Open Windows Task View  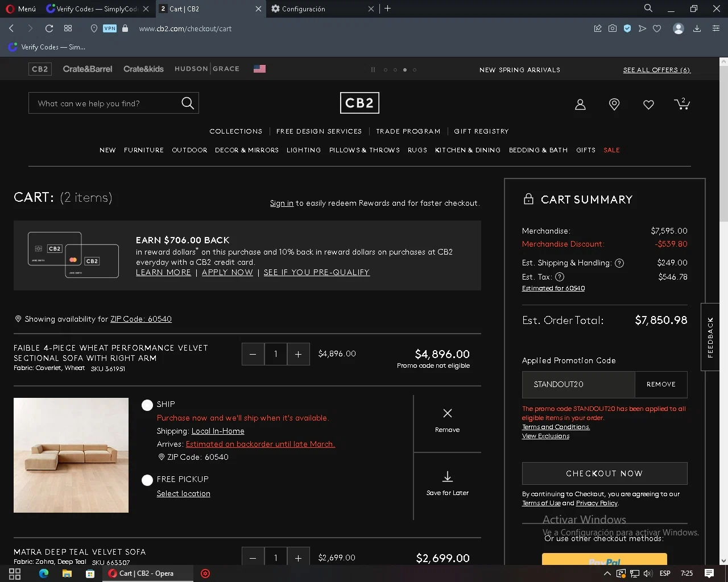pyautogui.click(x=15, y=573)
